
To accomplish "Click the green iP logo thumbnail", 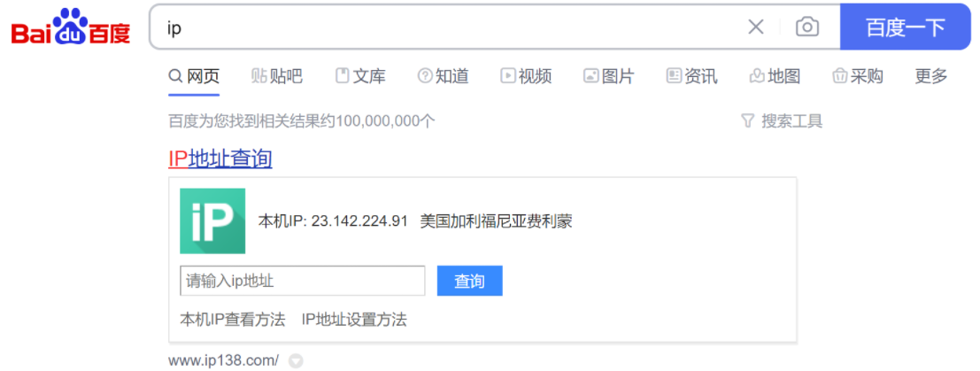I will click(212, 220).
